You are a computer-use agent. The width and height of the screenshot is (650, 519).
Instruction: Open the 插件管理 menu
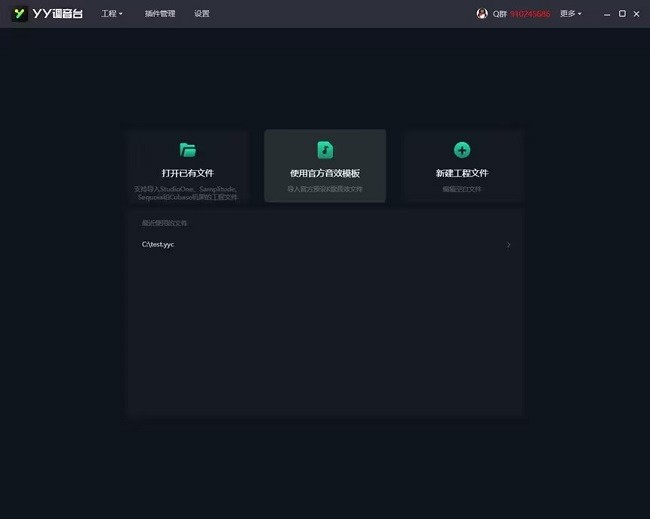[159, 14]
